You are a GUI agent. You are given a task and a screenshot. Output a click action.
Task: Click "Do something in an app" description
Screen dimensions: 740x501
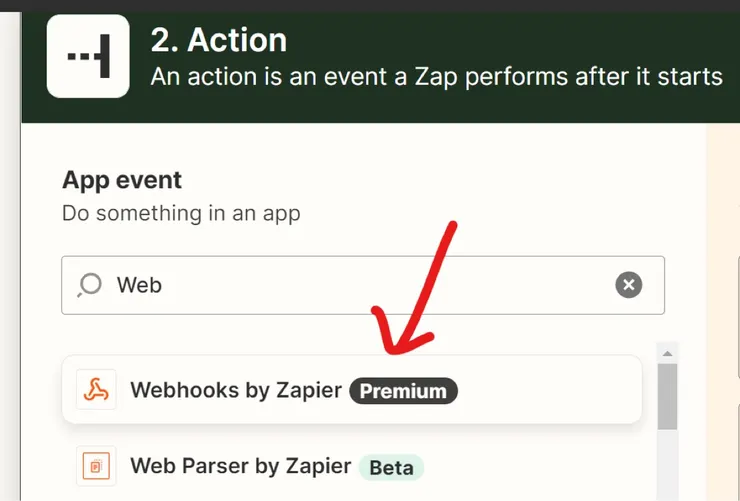(x=181, y=213)
